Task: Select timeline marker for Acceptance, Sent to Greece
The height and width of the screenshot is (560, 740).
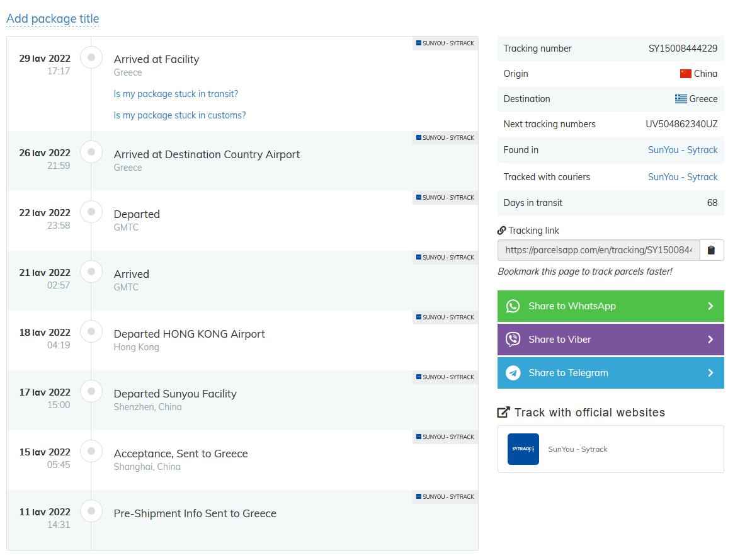Action: pyautogui.click(x=91, y=452)
